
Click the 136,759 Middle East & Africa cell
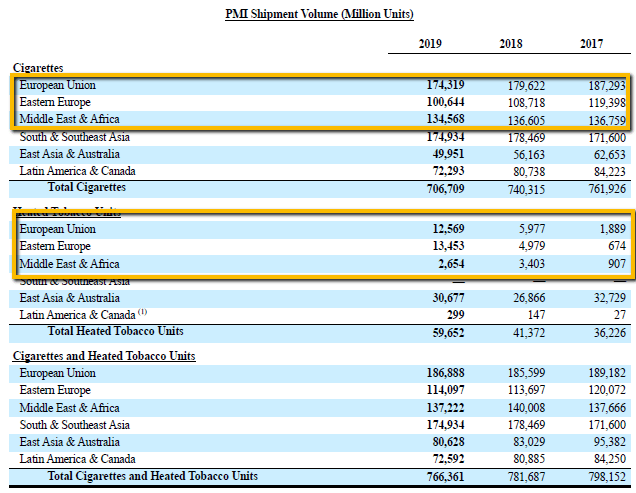pyautogui.click(x=605, y=119)
